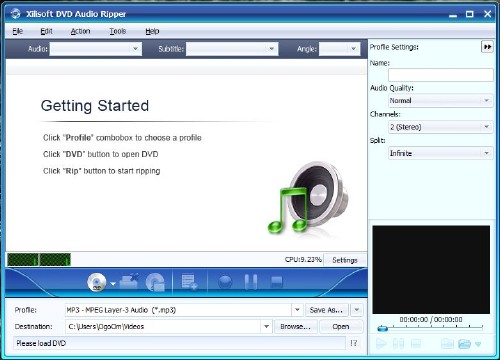Click the play button under the preview
500x360 pixels.
click(381, 343)
